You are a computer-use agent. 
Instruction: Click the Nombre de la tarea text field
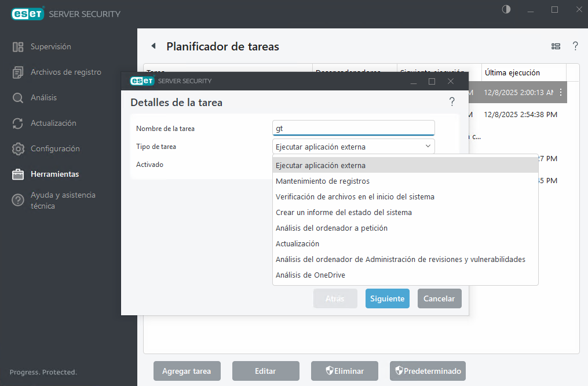pos(353,128)
